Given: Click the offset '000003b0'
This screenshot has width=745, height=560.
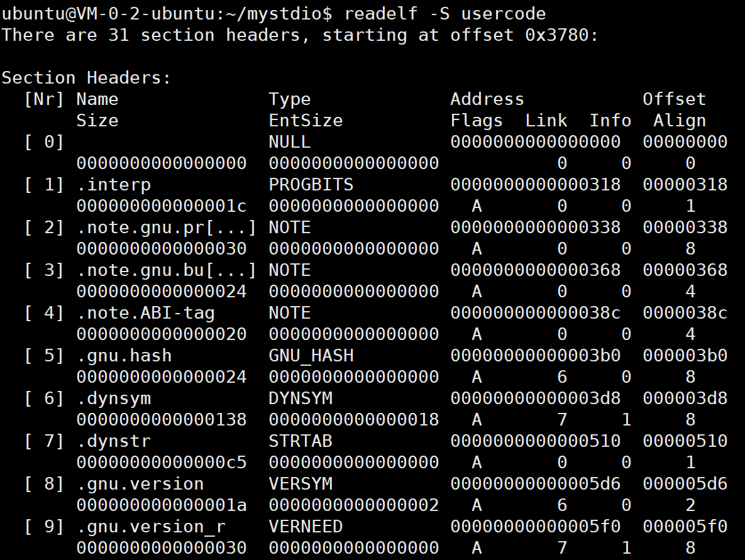Looking at the screenshot, I should click(685, 355).
